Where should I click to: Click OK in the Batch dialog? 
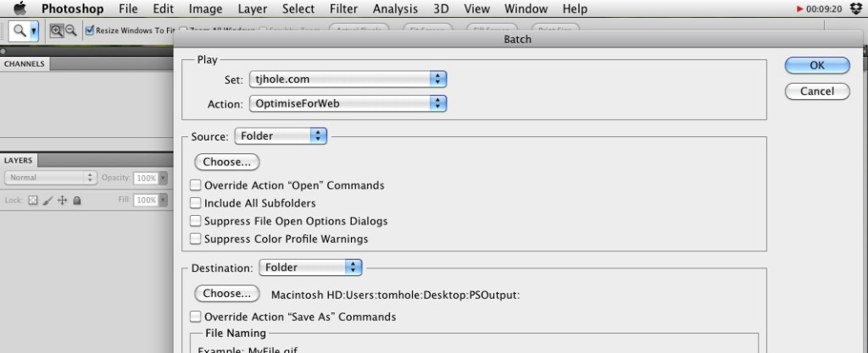817,65
